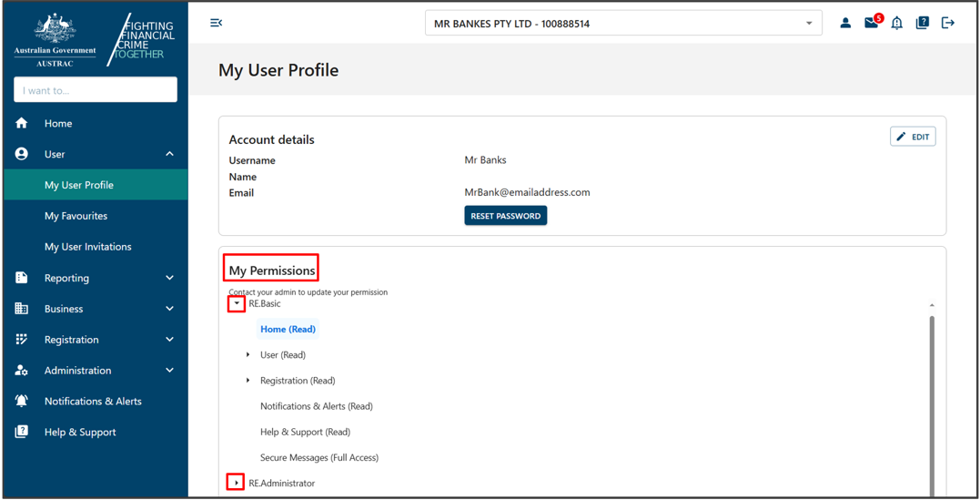Expand the User (Read) tree node

pos(248,355)
